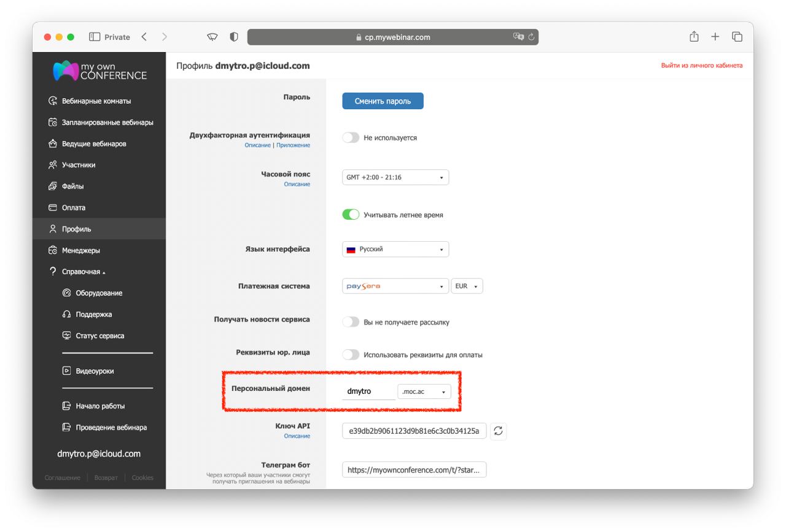Click the Соглашение footer link
Image resolution: width=786 pixels, height=532 pixels.
(x=63, y=478)
